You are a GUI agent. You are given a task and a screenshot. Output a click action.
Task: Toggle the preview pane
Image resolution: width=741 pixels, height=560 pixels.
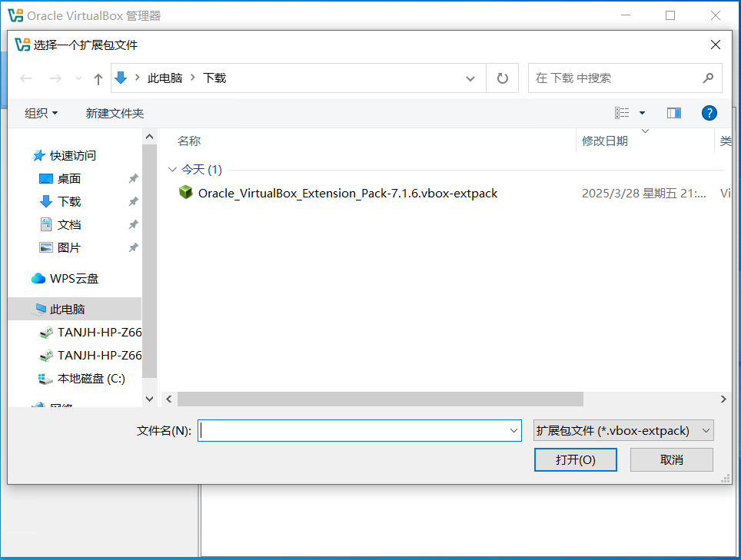point(674,113)
